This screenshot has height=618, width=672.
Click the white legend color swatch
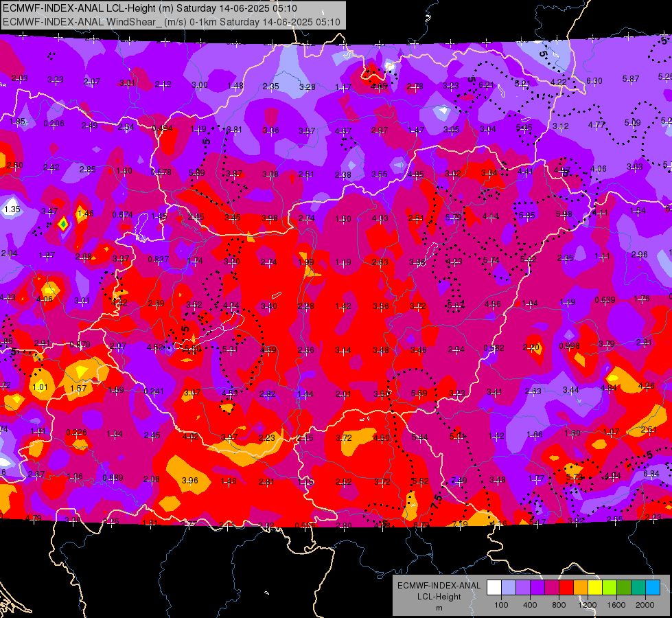(x=494, y=587)
